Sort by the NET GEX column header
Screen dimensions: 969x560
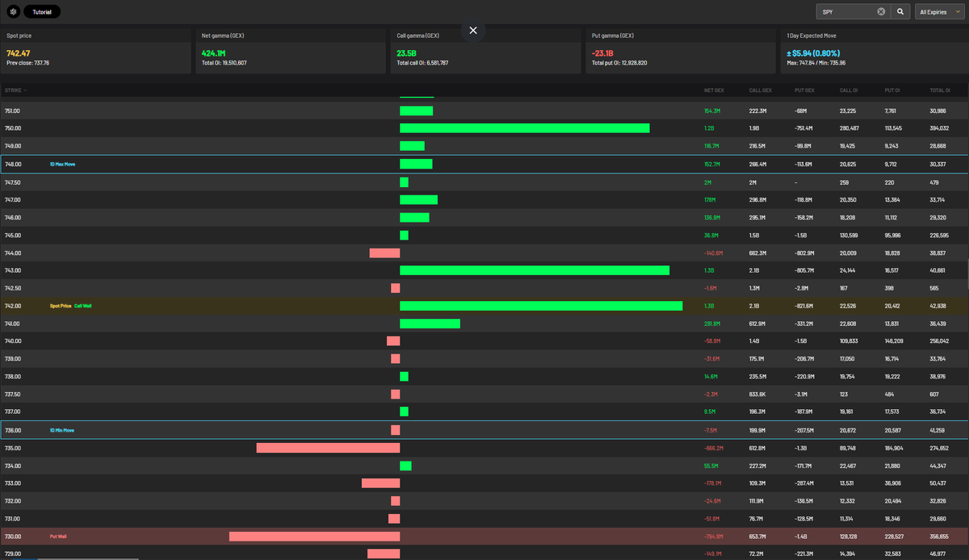click(713, 90)
